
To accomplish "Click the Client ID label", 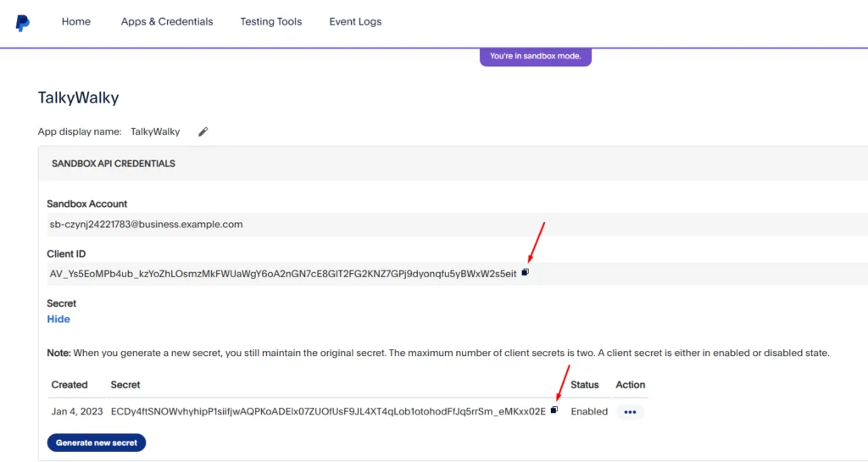I will click(x=66, y=254).
